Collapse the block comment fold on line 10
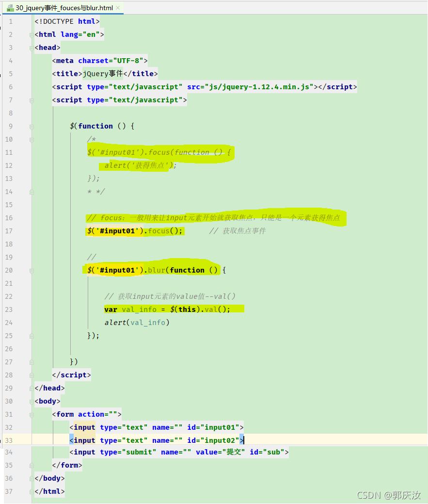The image size is (428, 504). 32,140
